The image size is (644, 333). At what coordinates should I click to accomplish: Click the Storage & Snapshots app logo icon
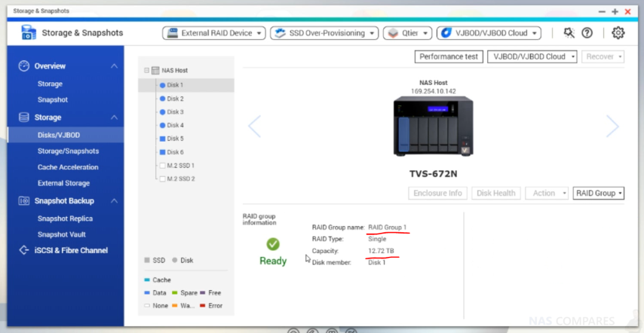tap(29, 33)
